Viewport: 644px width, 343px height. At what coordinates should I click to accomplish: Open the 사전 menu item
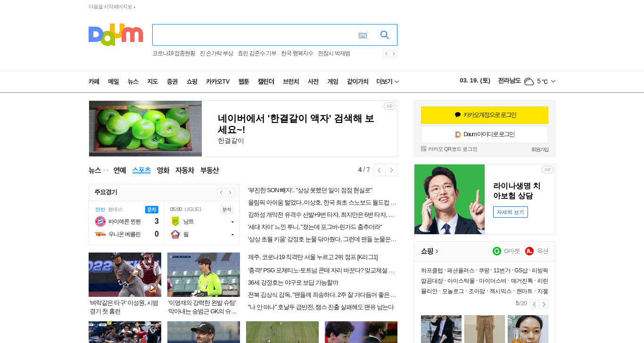pos(313,82)
